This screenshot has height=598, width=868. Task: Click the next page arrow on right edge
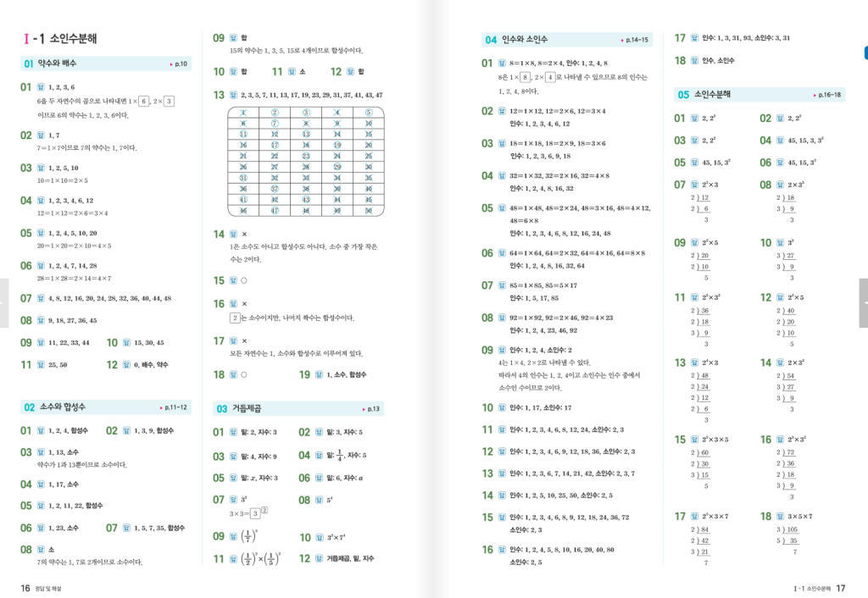click(x=863, y=302)
